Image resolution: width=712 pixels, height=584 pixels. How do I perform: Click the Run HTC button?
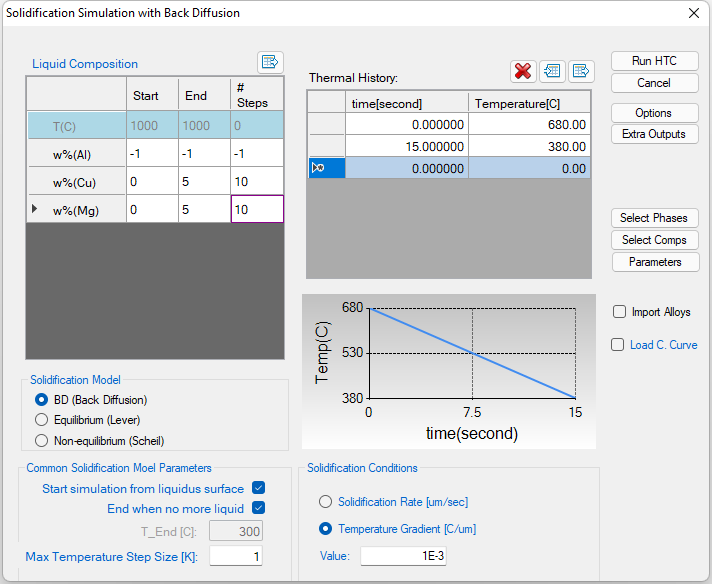pos(654,61)
